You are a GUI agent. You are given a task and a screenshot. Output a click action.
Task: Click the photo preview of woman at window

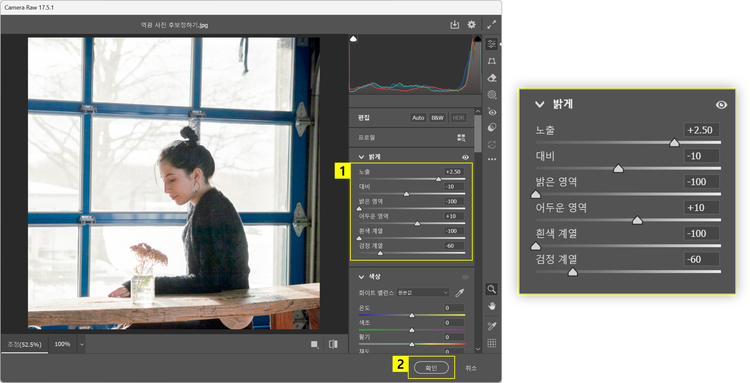coord(174,183)
